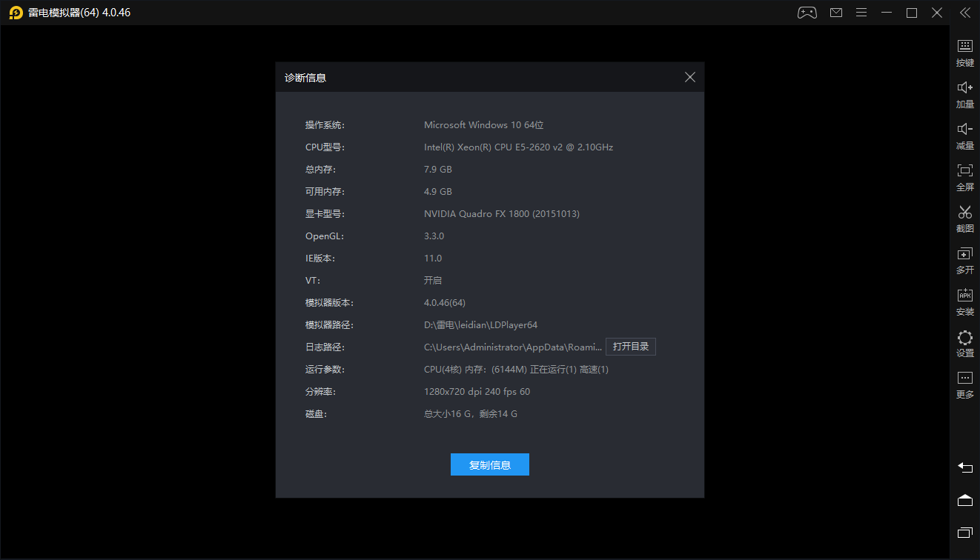Open the mail envelope icon in title bar
The image size is (980, 560).
pos(836,13)
